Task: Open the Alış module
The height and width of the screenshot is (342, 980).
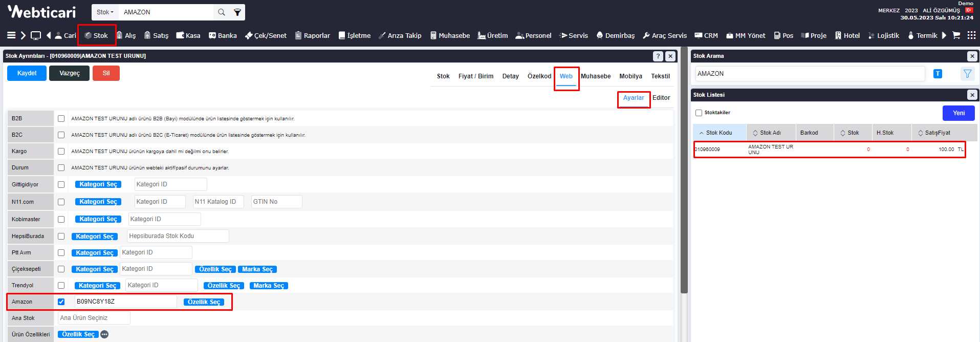Action: 126,35
